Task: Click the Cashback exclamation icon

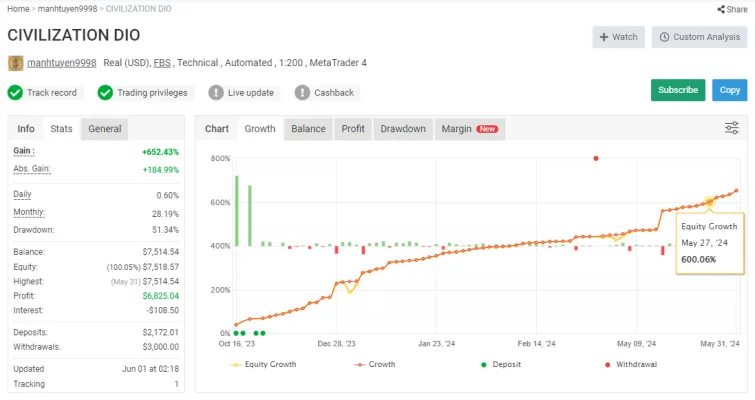Action: click(302, 92)
